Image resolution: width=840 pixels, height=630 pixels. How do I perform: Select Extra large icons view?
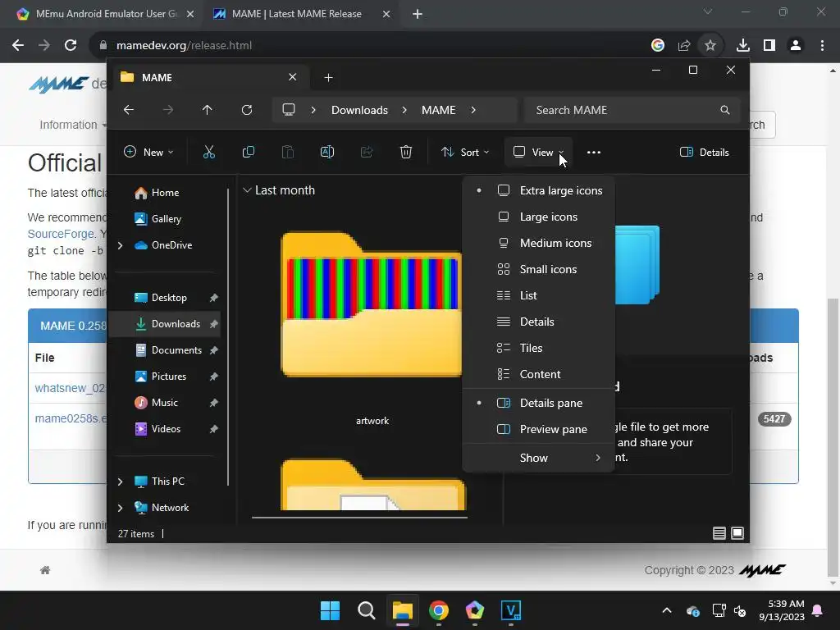click(538, 190)
